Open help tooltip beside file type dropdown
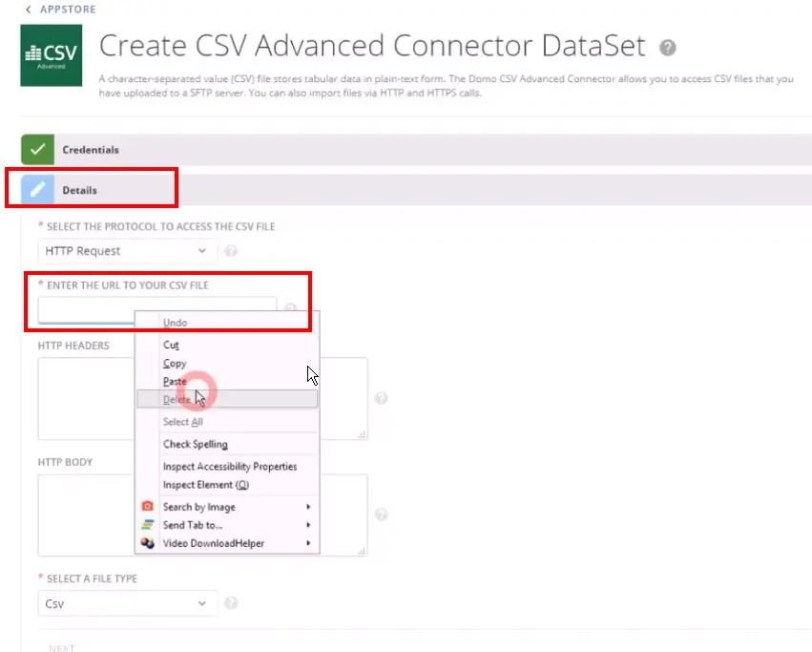 (x=231, y=603)
